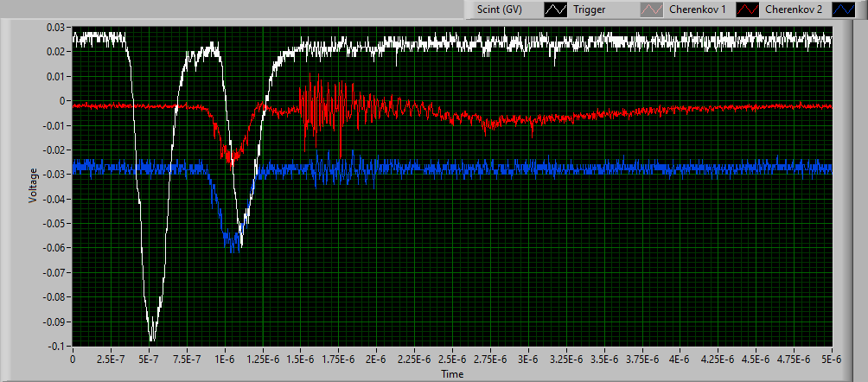Click the 1.25E-6 X-axis tick label
Viewport: 868px width, 382px height.
[x=263, y=359]
